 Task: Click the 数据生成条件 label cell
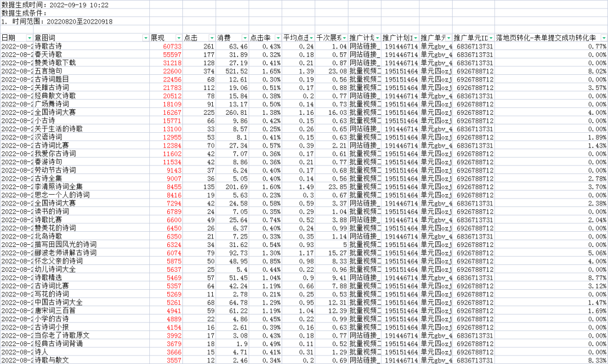[25, 13]
